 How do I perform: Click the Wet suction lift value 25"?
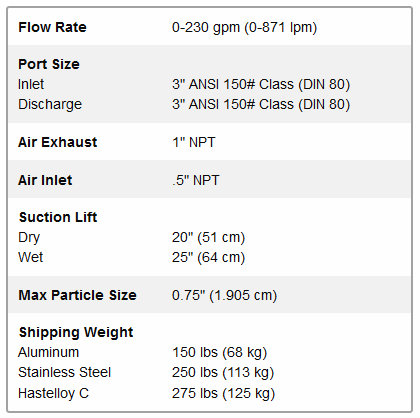pyautogui.click(x=208, y=258)
